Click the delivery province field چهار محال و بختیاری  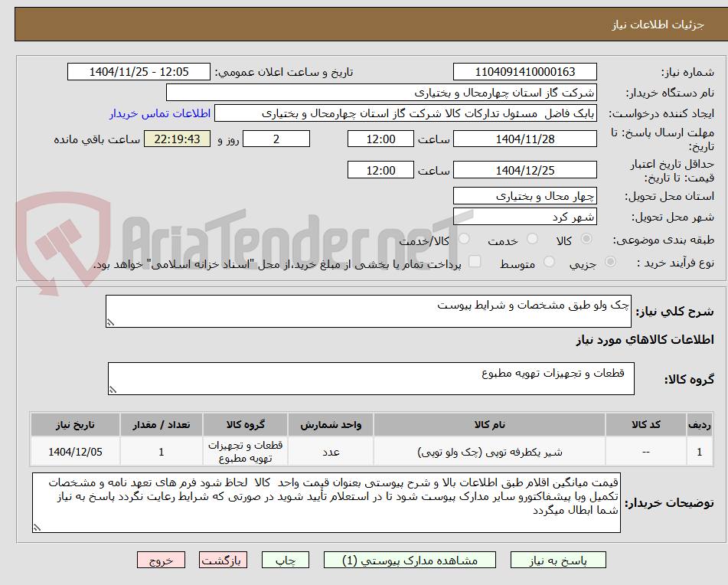click(524, 196)
